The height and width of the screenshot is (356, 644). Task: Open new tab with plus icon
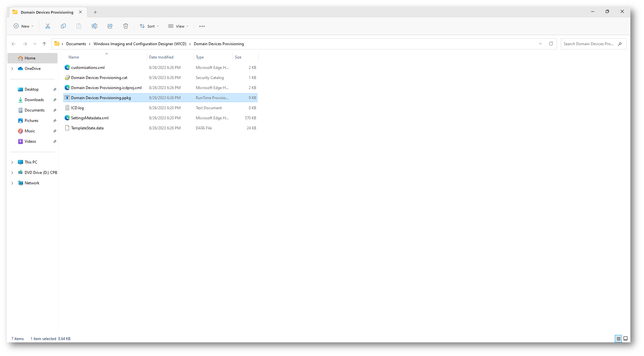(95, 12)
